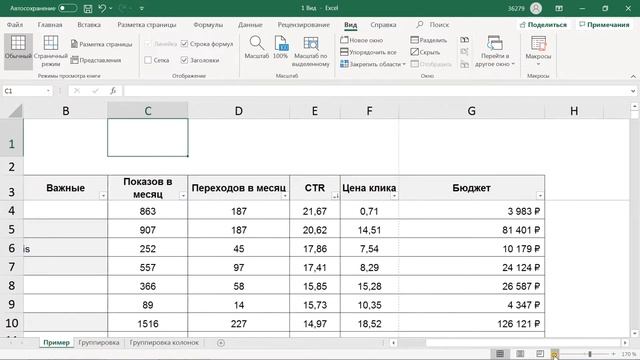The width and height of the screenshot is (640, 360).
Task: Open filter dropdown for Переходов в месяц
Action: click(285, 196)
